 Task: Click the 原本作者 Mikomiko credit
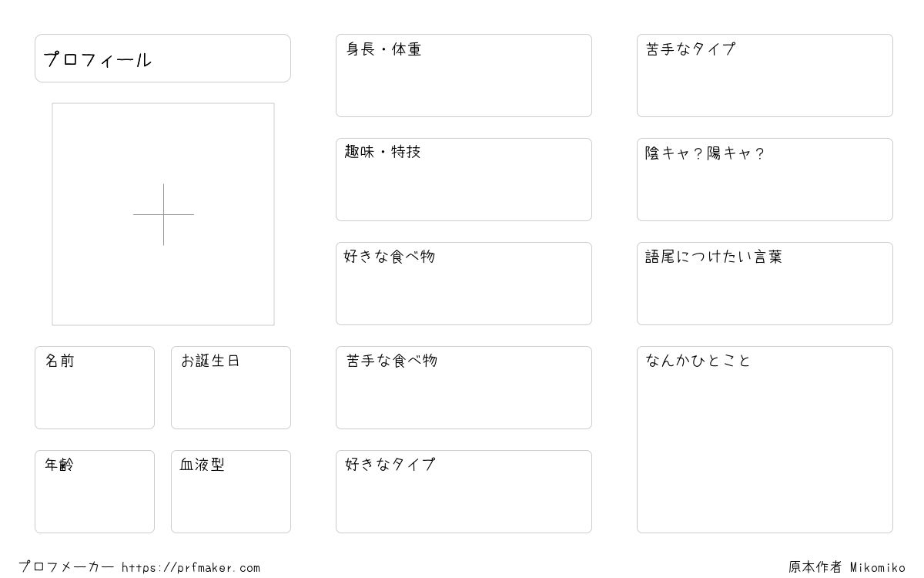(847, 567)
